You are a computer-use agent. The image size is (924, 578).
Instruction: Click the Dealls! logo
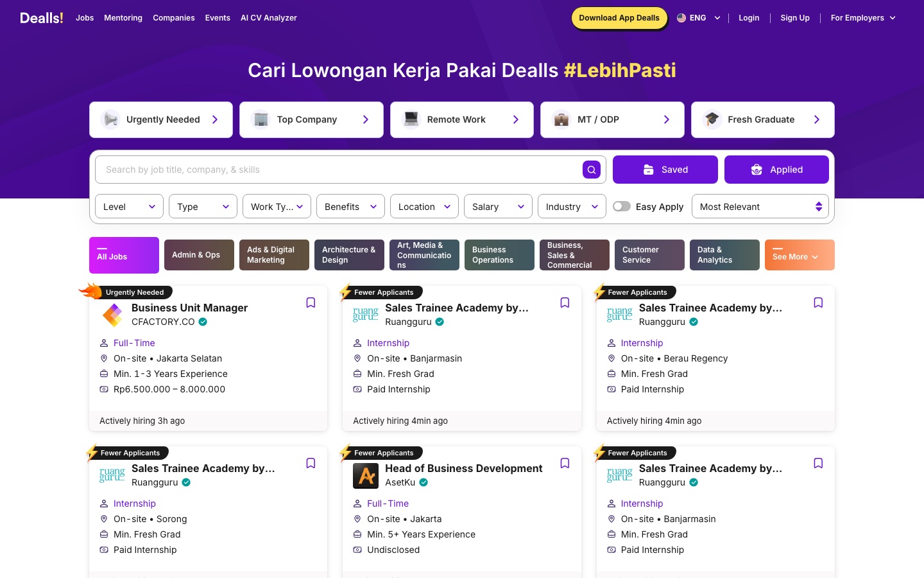pos(42,18)
